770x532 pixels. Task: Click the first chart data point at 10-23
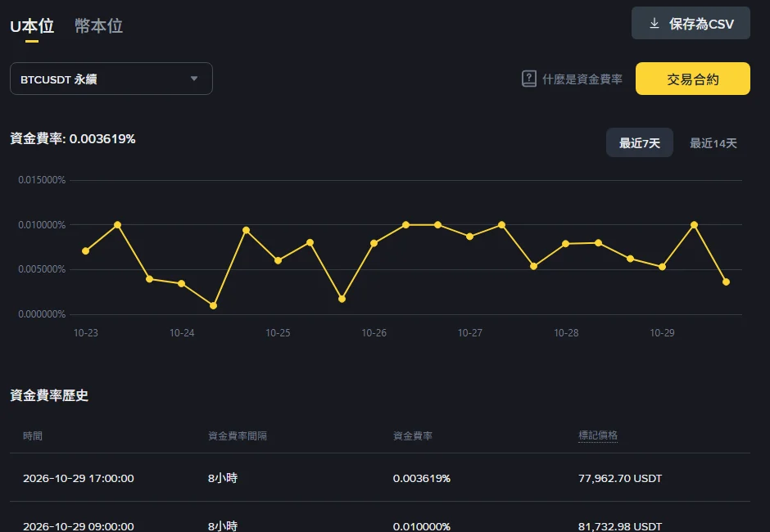pyautogui.click(x=85, y=250)
